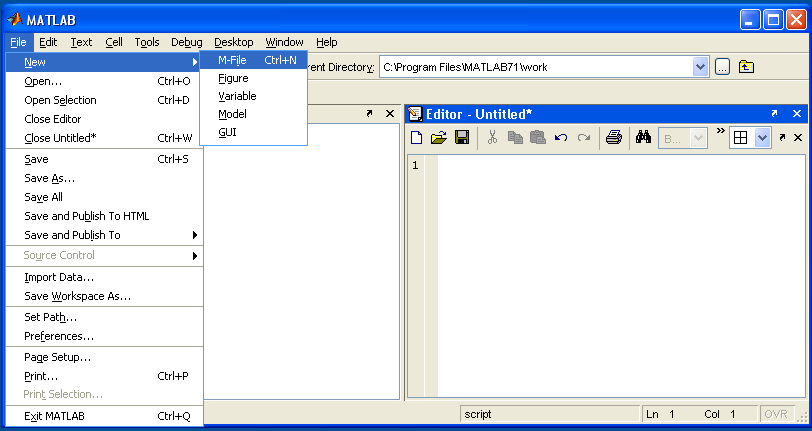Screen dimensions: 812x431
Task: Undock the left panel using arrow icon
Action: tap(369, 113)
